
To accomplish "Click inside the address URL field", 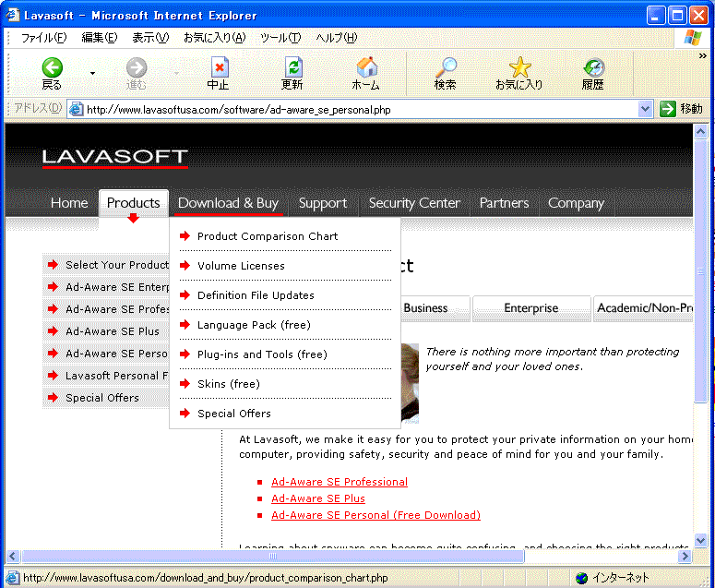I will (x=360, y=110).
